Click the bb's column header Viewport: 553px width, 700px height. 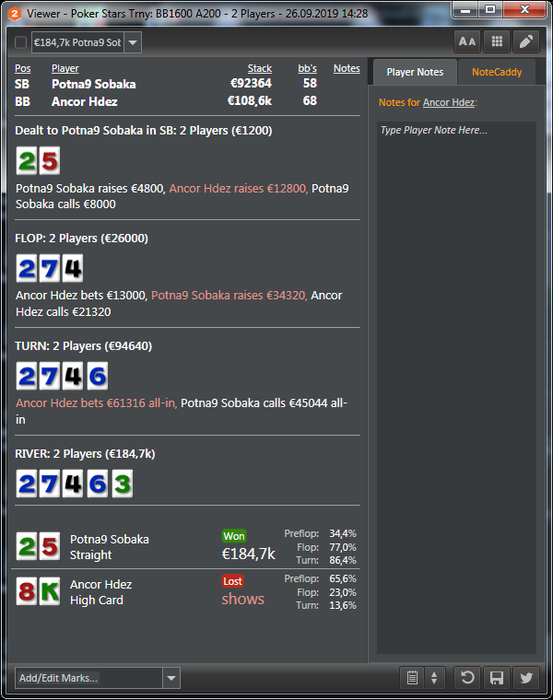[x=308, y=68]
